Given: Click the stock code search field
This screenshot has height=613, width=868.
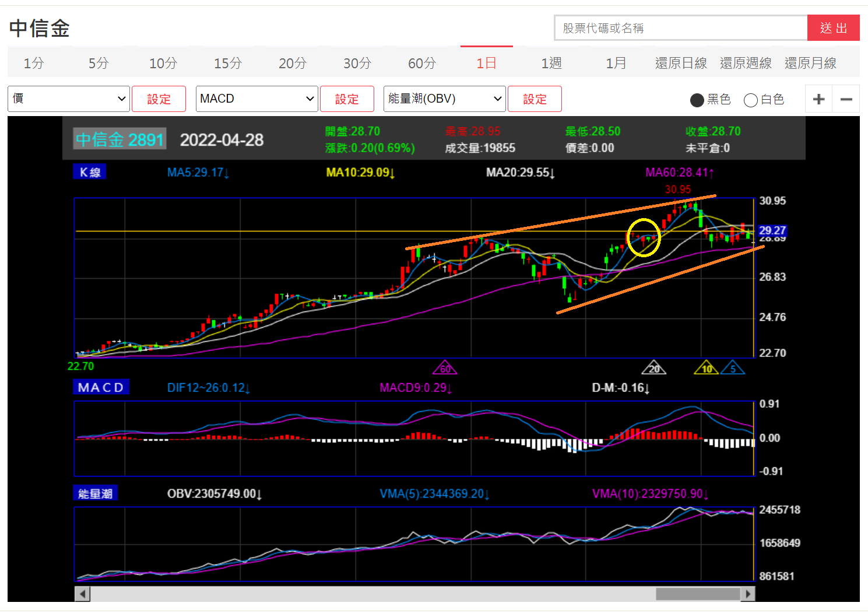Looking at the screenshot, I should [681, 28].
